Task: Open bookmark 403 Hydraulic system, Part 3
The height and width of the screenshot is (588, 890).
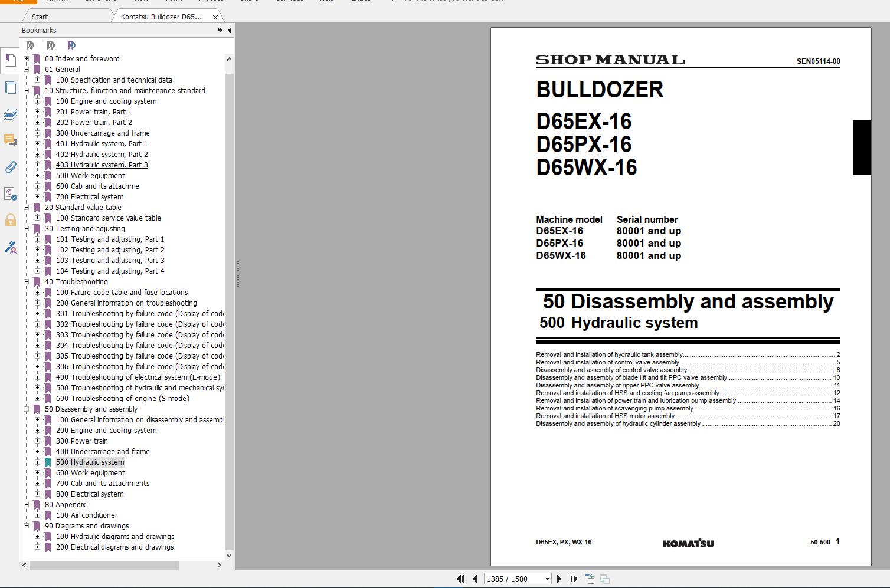Action: tap(102, 165)
